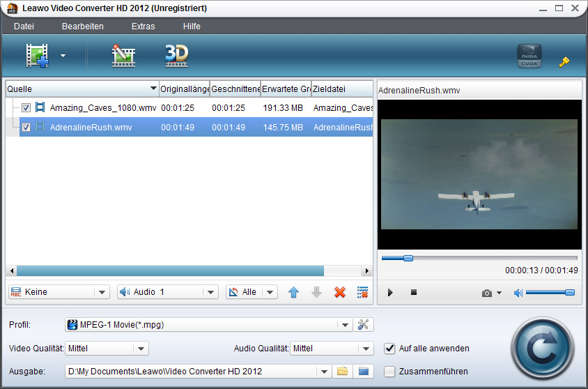The height and width of the screenshot is (389, 588).
Task: Start conversion with the big round button
Action: click(x=543, y=349)
